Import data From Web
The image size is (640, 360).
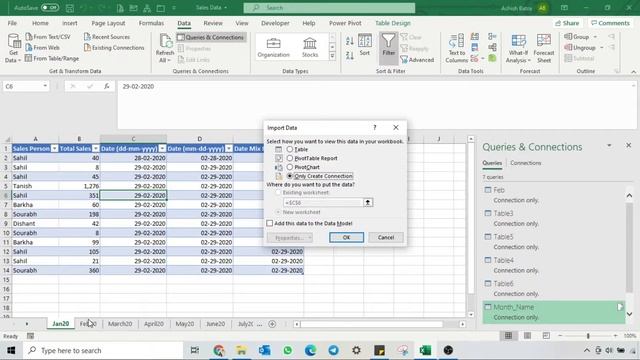42,48
